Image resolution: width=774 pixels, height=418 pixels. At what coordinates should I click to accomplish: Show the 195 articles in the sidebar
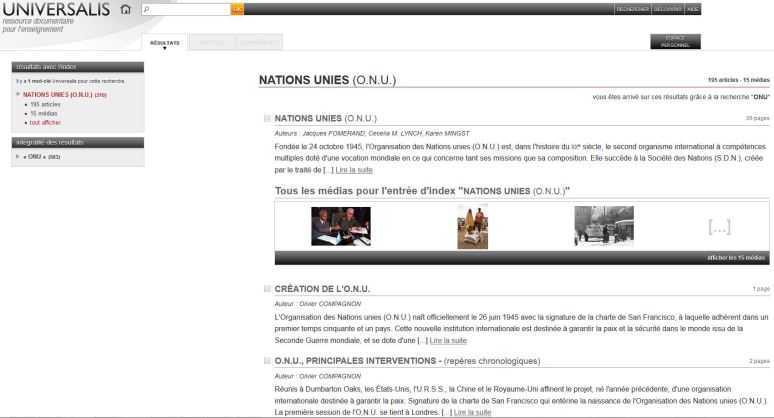tap(45, 105)
